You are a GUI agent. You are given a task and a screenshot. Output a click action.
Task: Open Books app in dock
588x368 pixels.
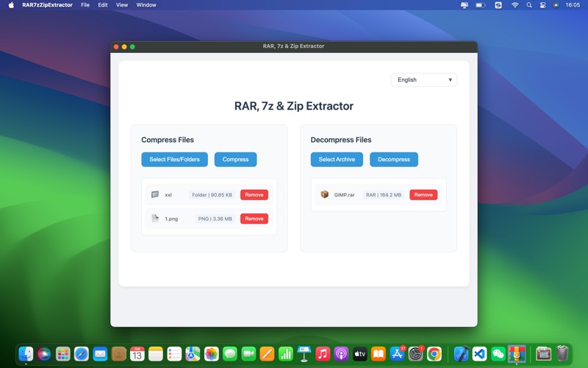pyautogui.click(x=379, y=354)
